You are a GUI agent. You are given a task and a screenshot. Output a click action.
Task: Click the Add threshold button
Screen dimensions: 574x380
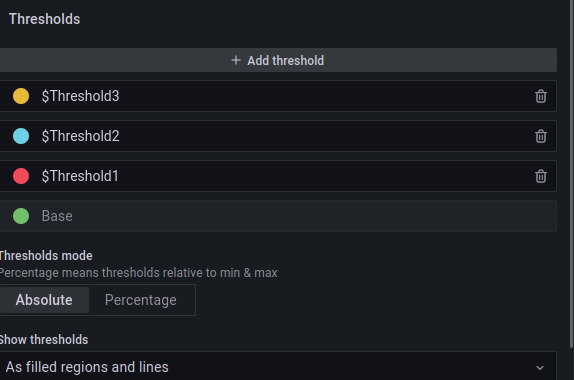click(277, 60)
